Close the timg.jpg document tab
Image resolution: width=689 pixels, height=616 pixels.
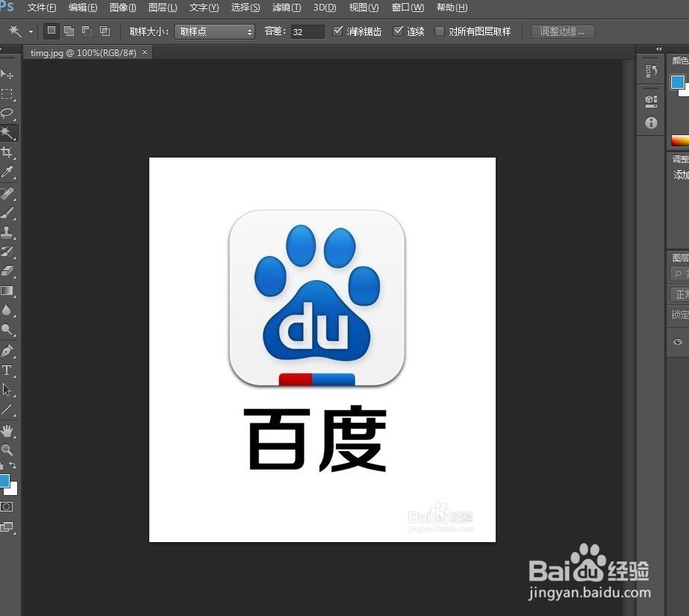(145, 52)
